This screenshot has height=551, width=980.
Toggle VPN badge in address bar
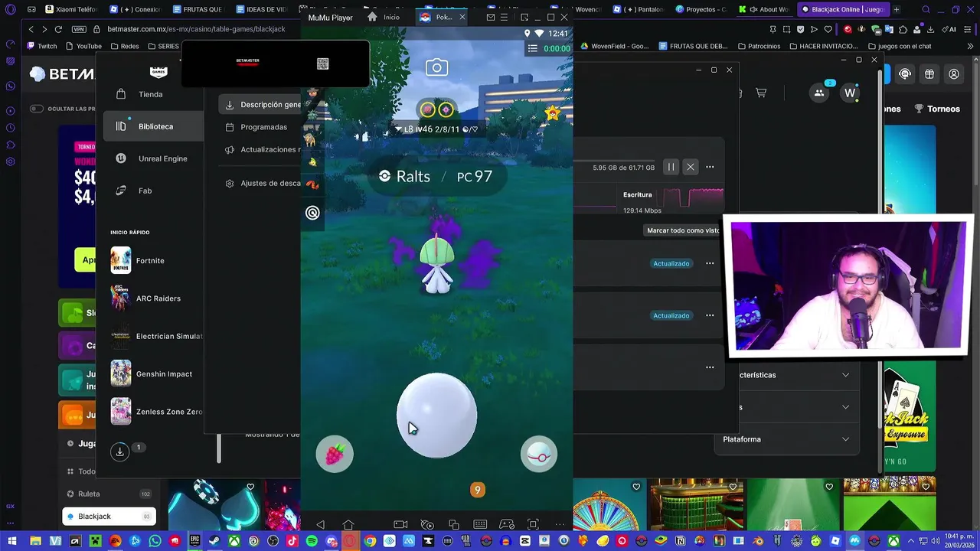[x=78, y=29]
